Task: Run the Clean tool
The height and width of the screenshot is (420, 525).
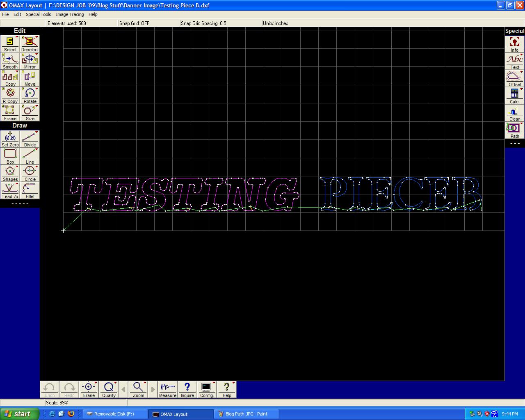Action: pos(514,113)
